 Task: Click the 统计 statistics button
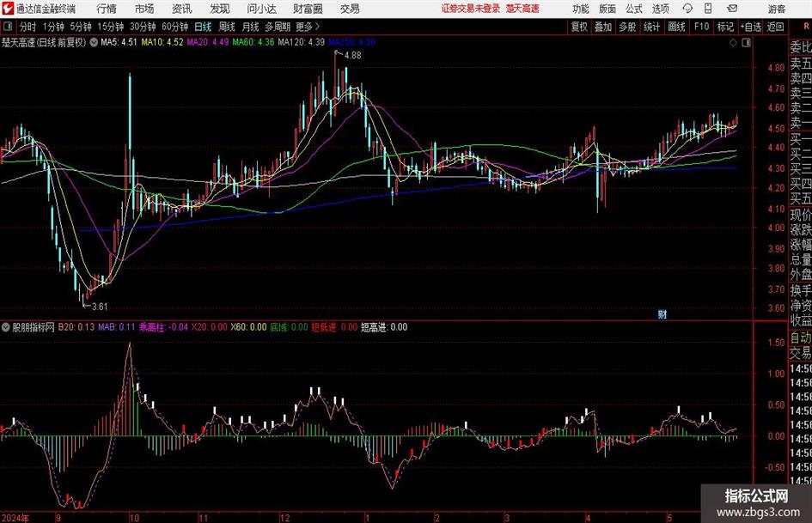point(652,27)
